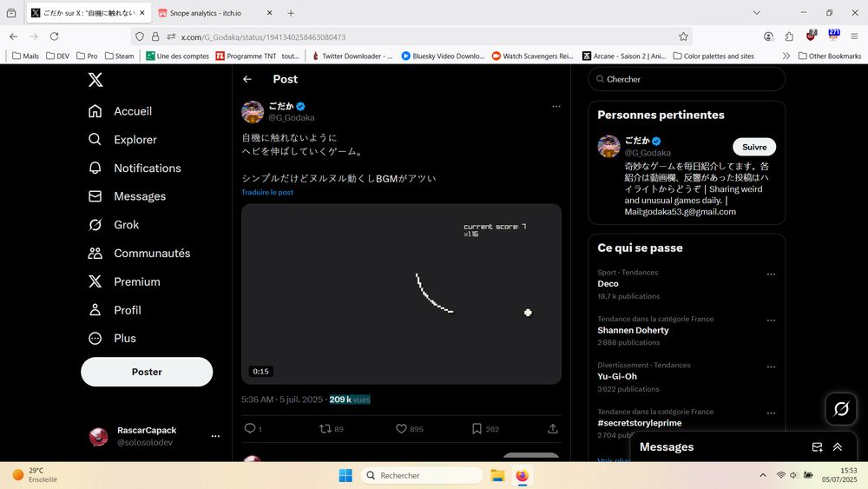Click Suivre to follow ごだか

(x=754, y=147)
